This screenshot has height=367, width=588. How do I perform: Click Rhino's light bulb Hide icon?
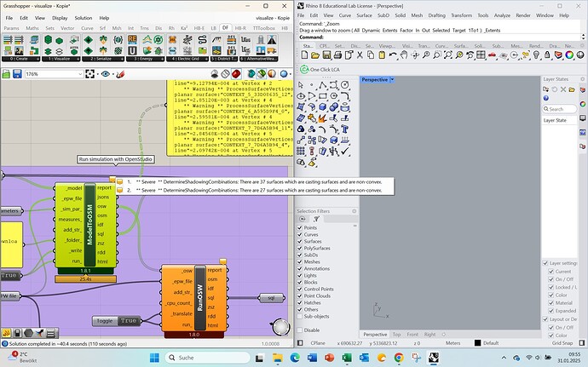tap(536, 55)
